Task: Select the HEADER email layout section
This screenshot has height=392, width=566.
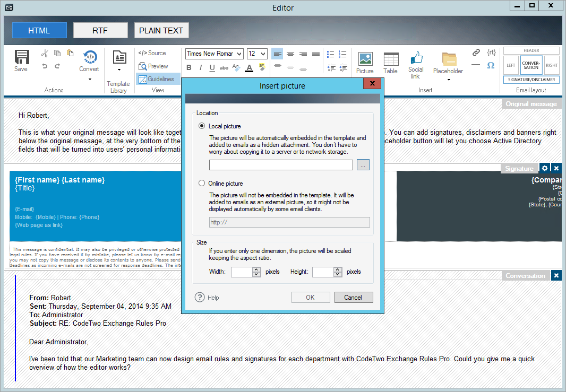Action: click(531, 50)
